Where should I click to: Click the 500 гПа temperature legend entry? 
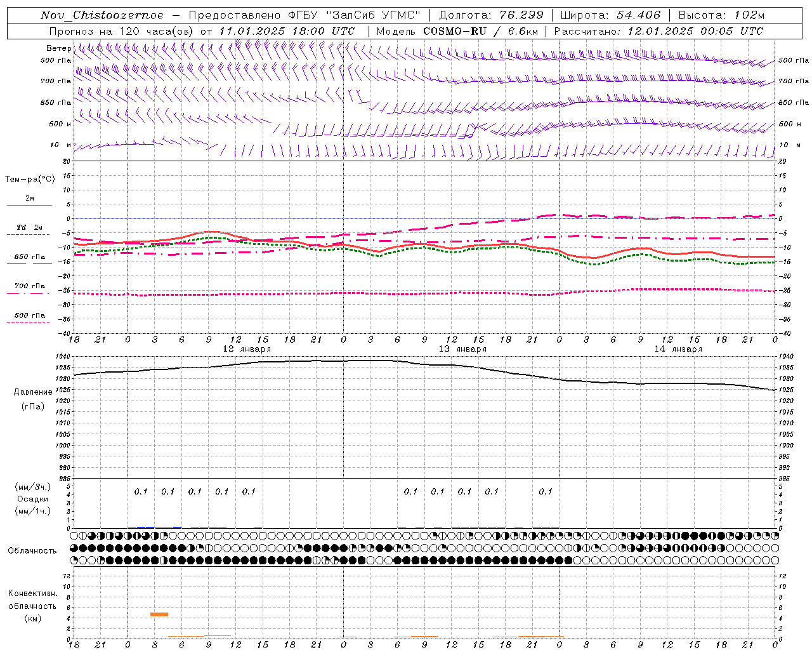30,315
